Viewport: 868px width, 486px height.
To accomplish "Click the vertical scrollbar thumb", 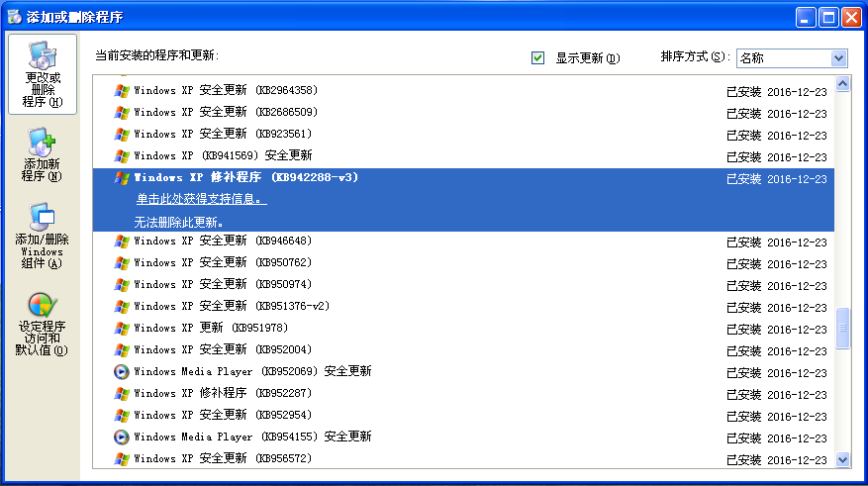I will [842, 329].
